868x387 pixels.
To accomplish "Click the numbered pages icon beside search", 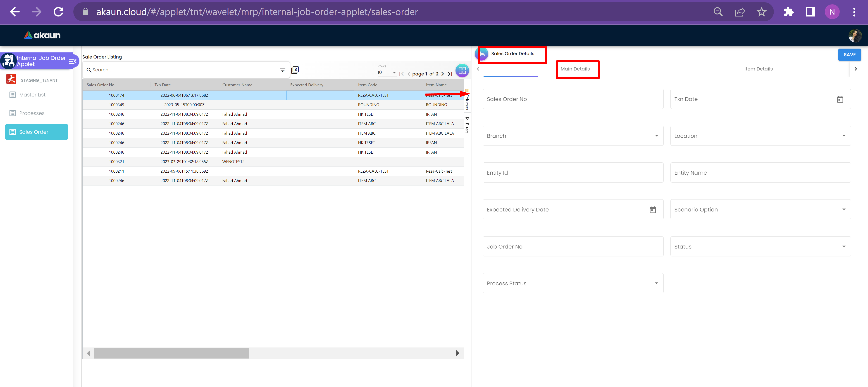I will tap(295, 70).
